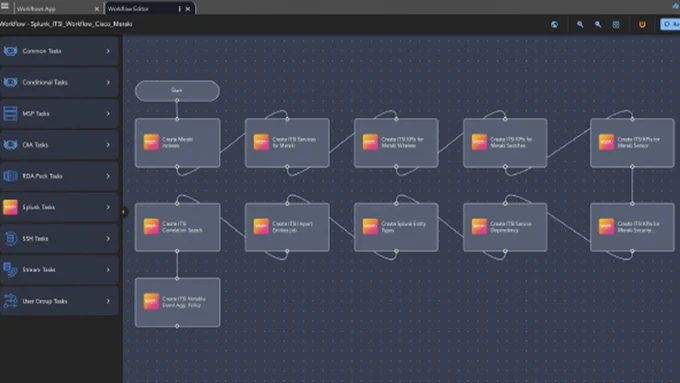Click Splunk icon on Meraki Security KPIs node
This screenshot has width=680, height=383.
[606, 226]
